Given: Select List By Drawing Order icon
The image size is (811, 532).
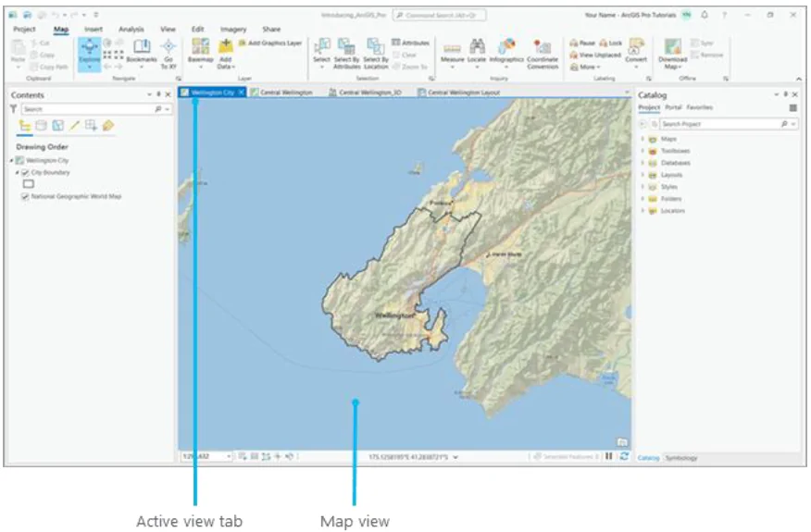Looking at the screenshot, I should [24, 126].
